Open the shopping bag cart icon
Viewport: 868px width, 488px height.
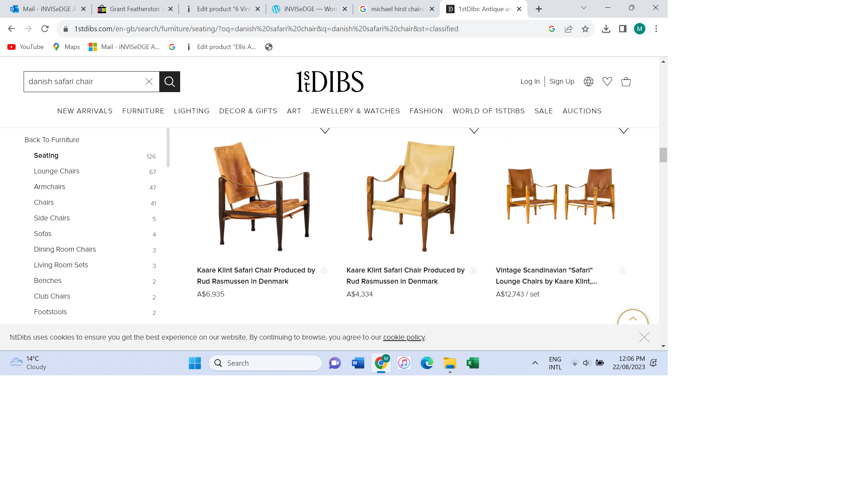pos(626,82)
